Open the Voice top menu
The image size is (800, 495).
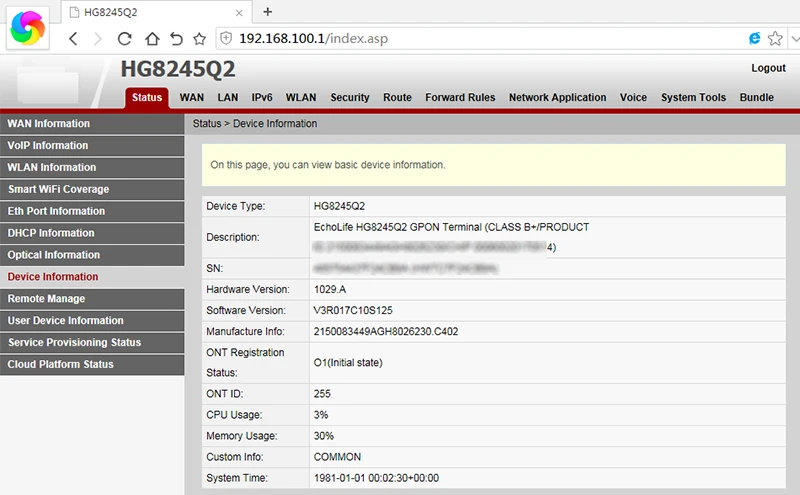(x=633, y=97)
